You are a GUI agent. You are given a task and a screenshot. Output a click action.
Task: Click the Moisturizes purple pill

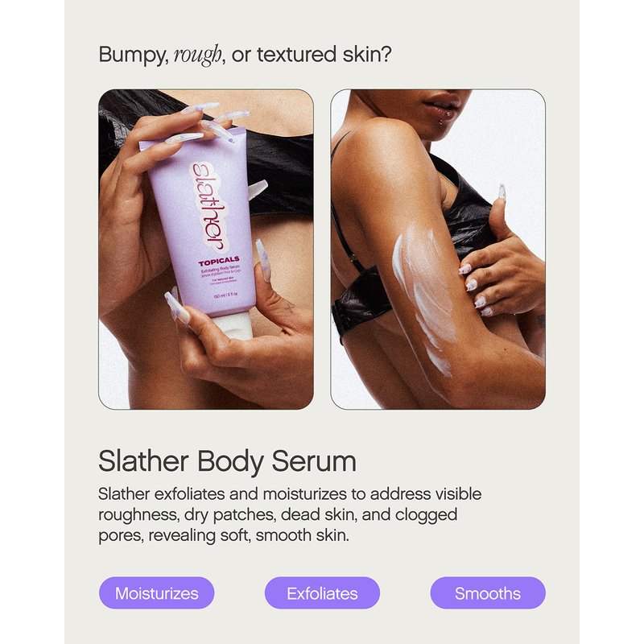tap(156, 593)
